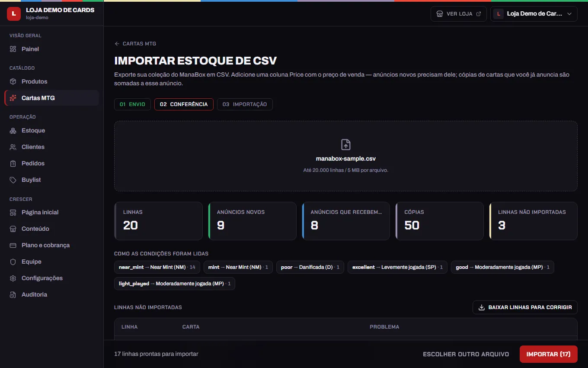The height and width of the screenshot is (368, 588).
Task: Click the Linhas 20 stat card
Action: tap(158, 221)
